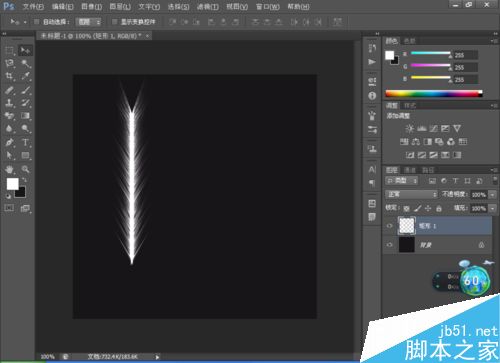Select the Eyedropper tool
Screen dimensions: 500x363
coord(25,76)
